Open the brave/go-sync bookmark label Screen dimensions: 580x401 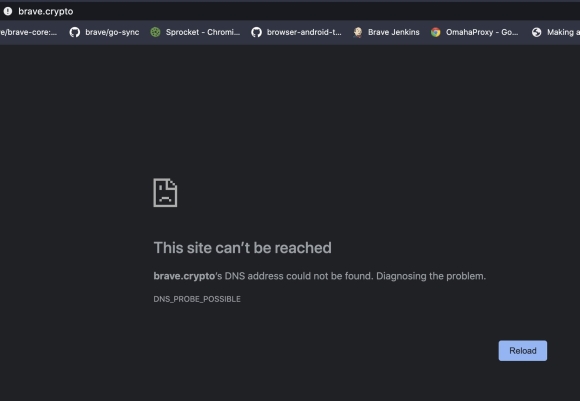(x=112, y=32)
